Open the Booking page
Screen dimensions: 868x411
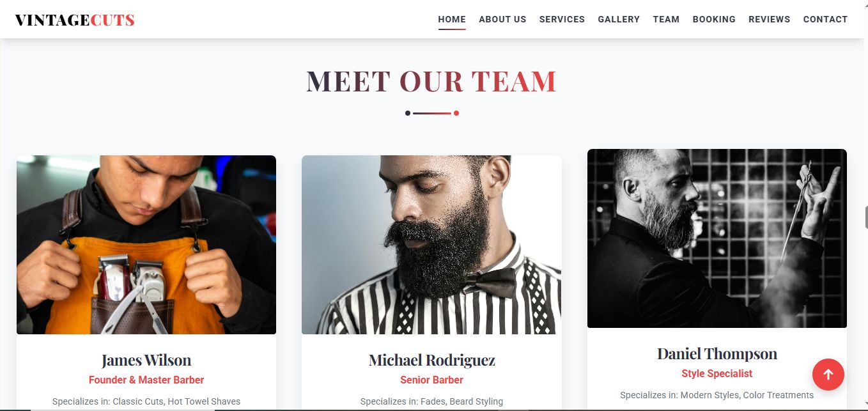tap(714, 19)
